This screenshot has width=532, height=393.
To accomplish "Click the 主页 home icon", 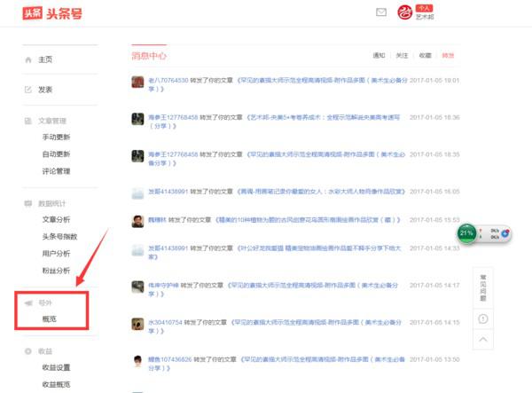I will [x=28, y=59].
